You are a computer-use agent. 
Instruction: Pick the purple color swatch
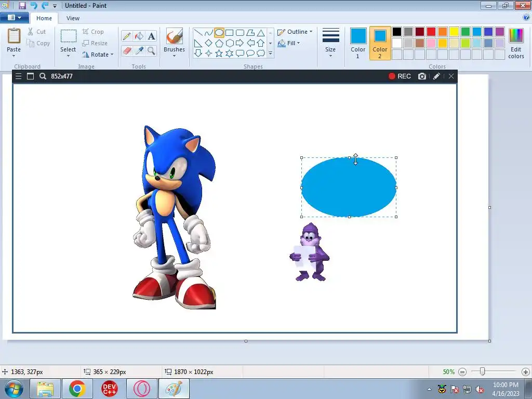tap(500, 32)
